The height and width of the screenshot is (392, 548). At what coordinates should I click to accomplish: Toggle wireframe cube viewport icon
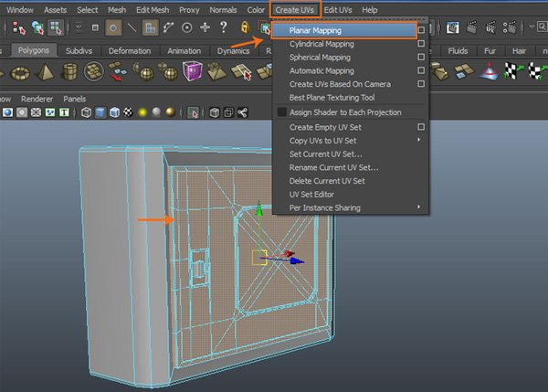click(86, 112)
